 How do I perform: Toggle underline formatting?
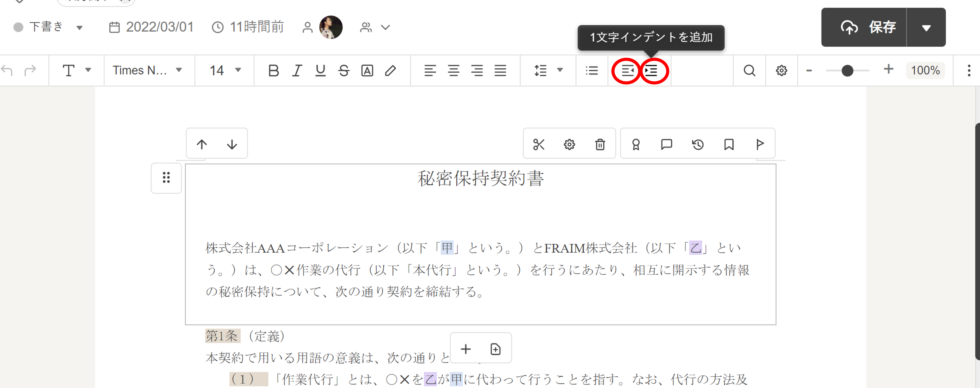pos(320,70)
